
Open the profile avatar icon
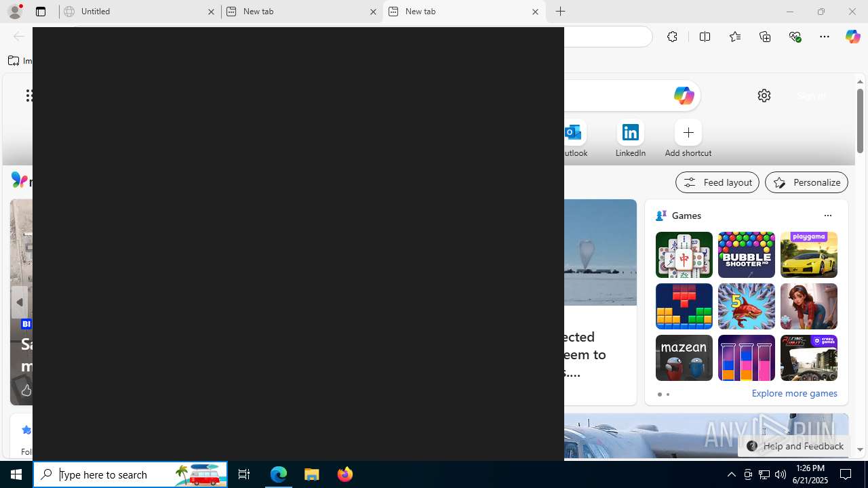(x=15, y=12)
